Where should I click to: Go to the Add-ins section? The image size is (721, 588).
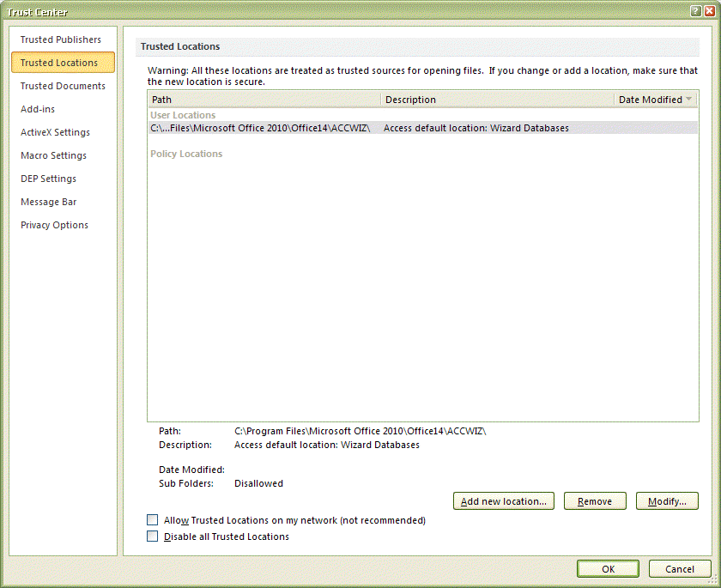point(38,109)
